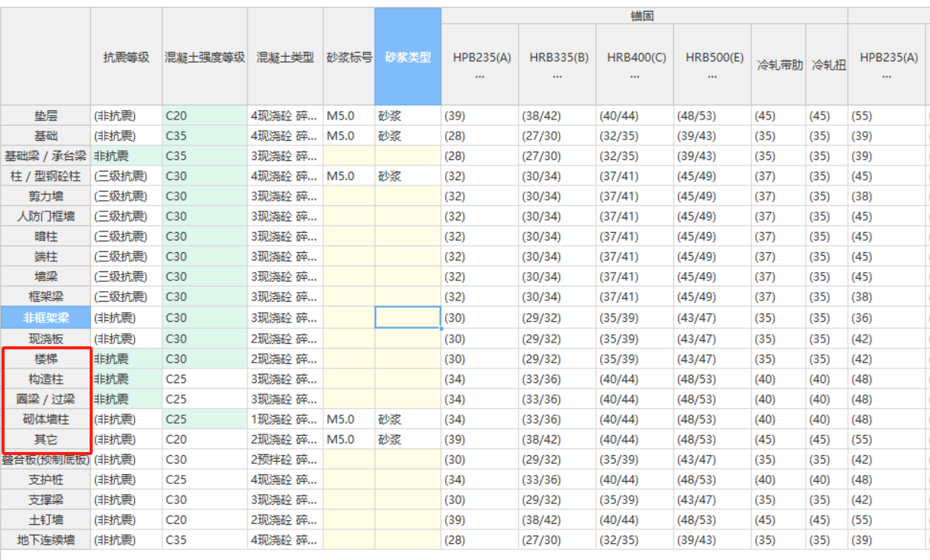
Task: Click the 锚固 group header
Action: tap(644, 16)
